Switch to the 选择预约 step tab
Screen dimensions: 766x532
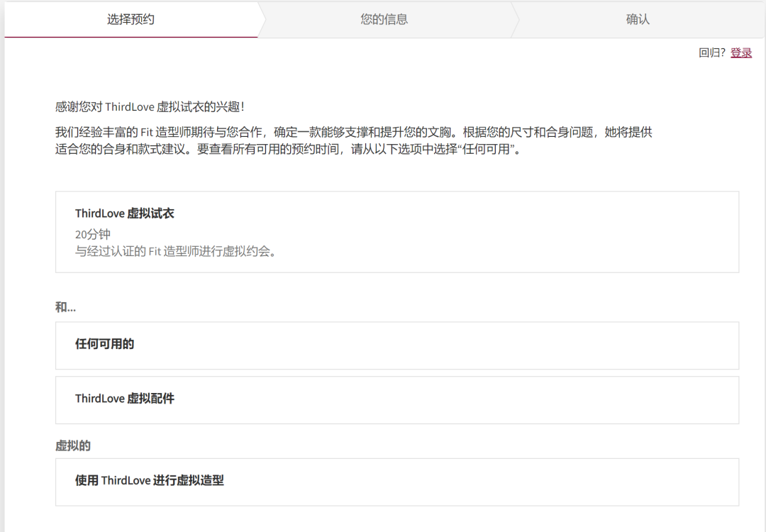[x=131, y=20]
